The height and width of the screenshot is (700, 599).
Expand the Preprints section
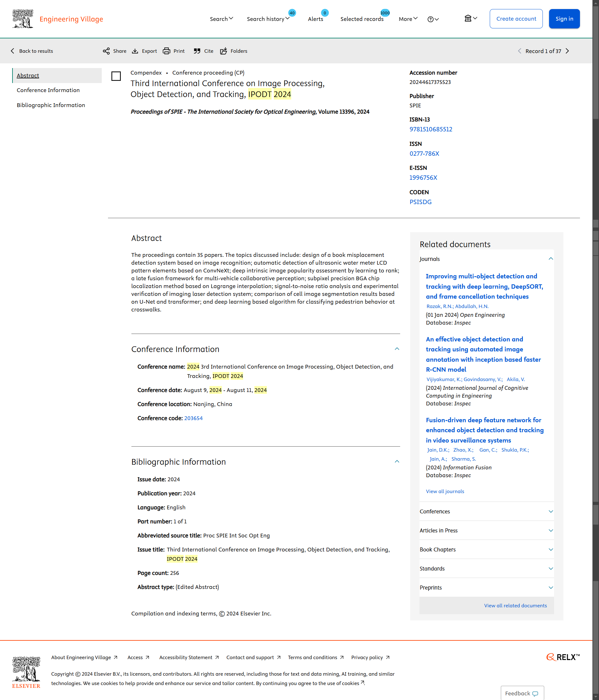pos(487,588)
